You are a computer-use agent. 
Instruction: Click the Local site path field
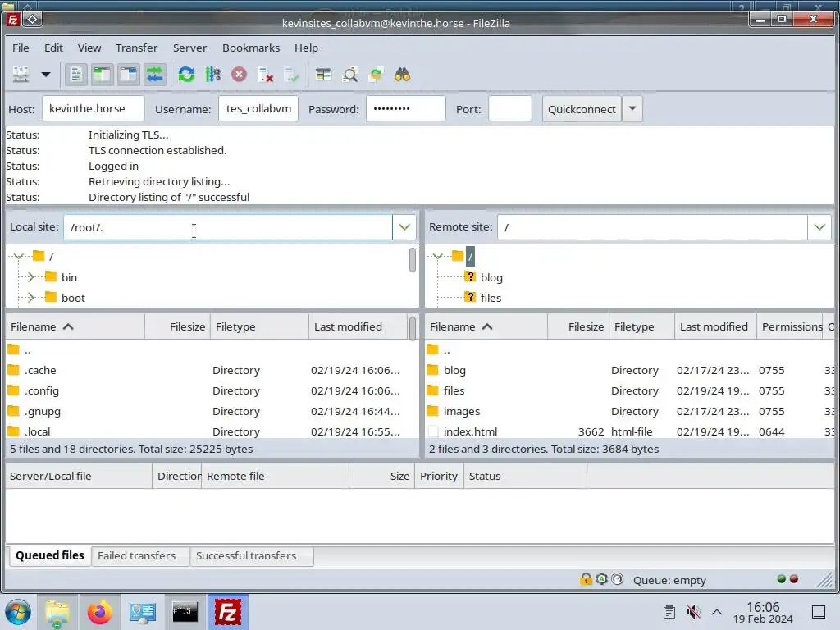(x=228, y=227)
